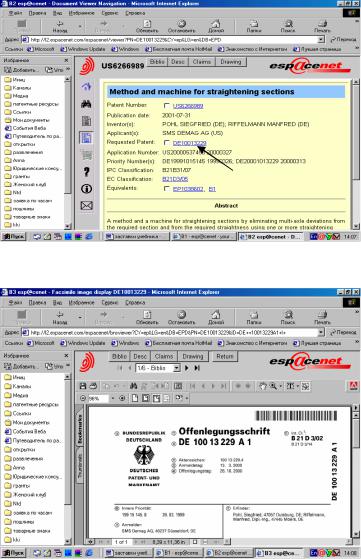
Task: Tick the Requested Patent checkbox beside DE10013229
Action: click(x=166, y=143)
